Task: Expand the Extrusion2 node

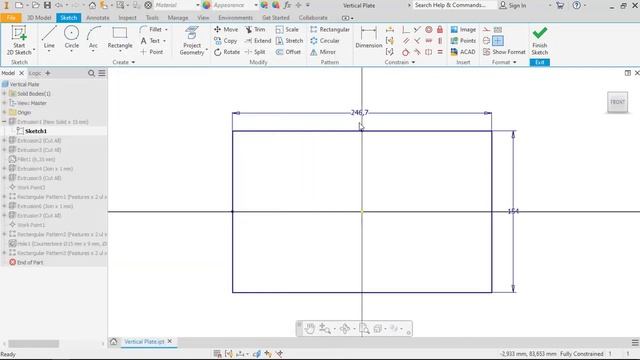Action: coord(4,140)
